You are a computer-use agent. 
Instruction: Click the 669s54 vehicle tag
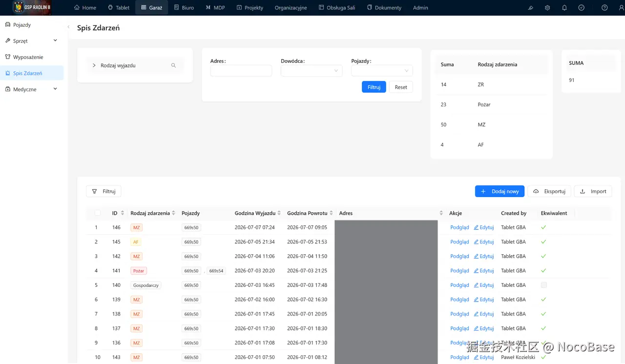[x=216, y=271]
